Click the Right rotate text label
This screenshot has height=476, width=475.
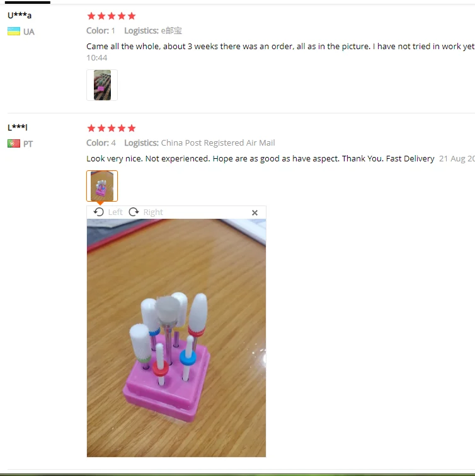(x=153, y=212)
